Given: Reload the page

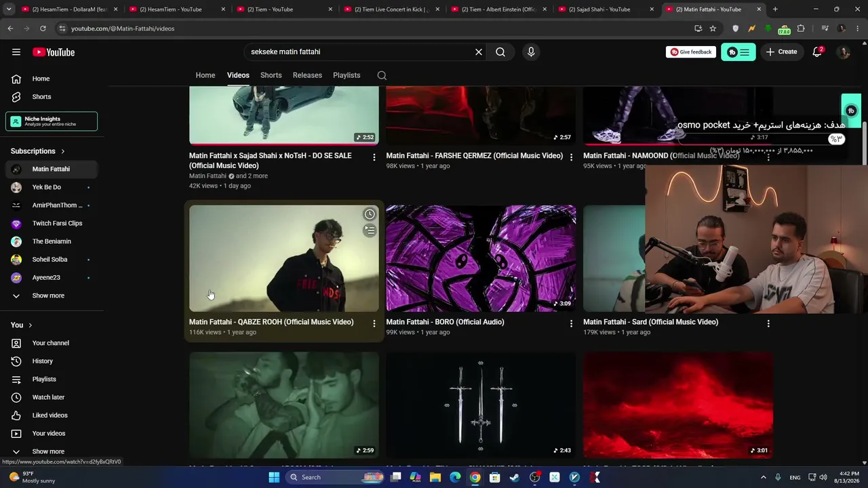Looking at the screenshot, I should tap(43, 28).
